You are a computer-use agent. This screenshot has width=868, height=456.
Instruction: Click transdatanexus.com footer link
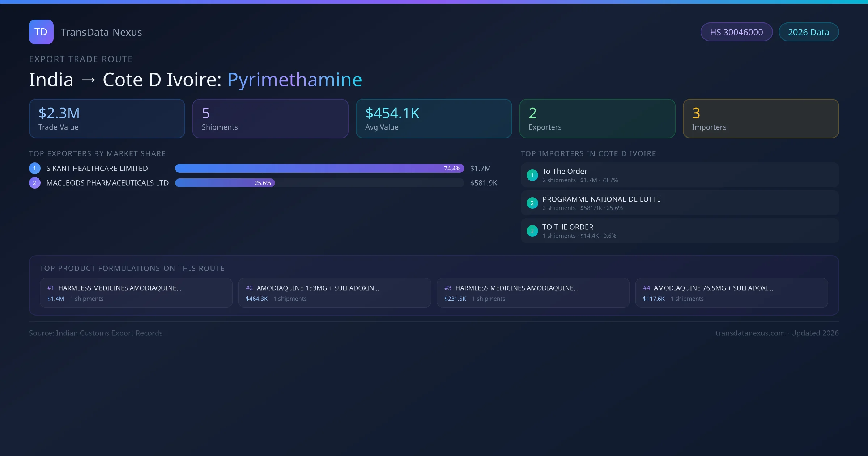(x=750, y=333)
